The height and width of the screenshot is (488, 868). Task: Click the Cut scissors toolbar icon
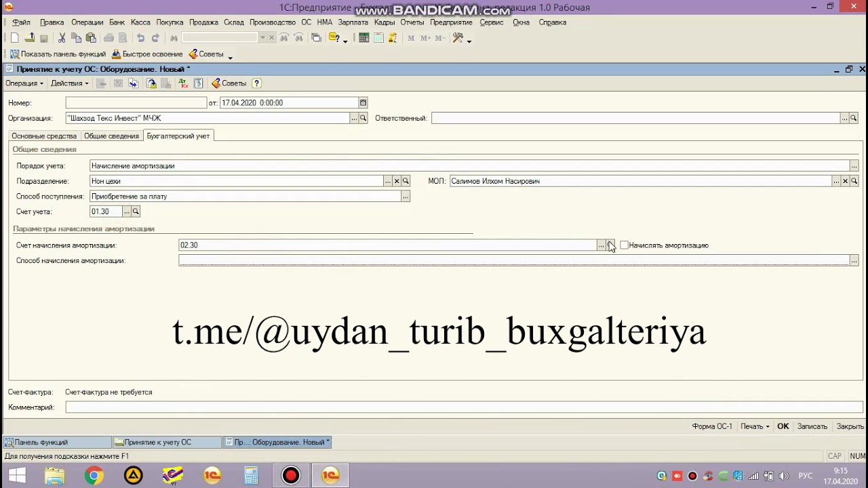[x=62, y=38]
